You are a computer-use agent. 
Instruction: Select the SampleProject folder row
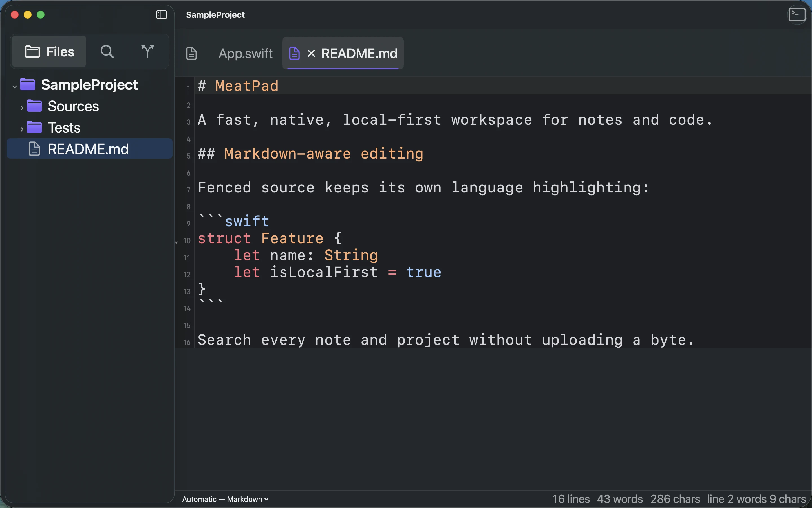point(90,85)
